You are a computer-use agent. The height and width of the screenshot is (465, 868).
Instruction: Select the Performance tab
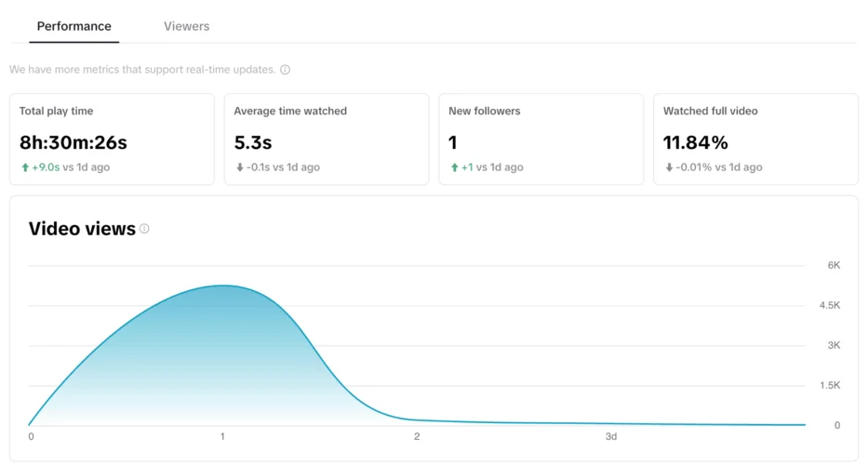click(73, 26)
